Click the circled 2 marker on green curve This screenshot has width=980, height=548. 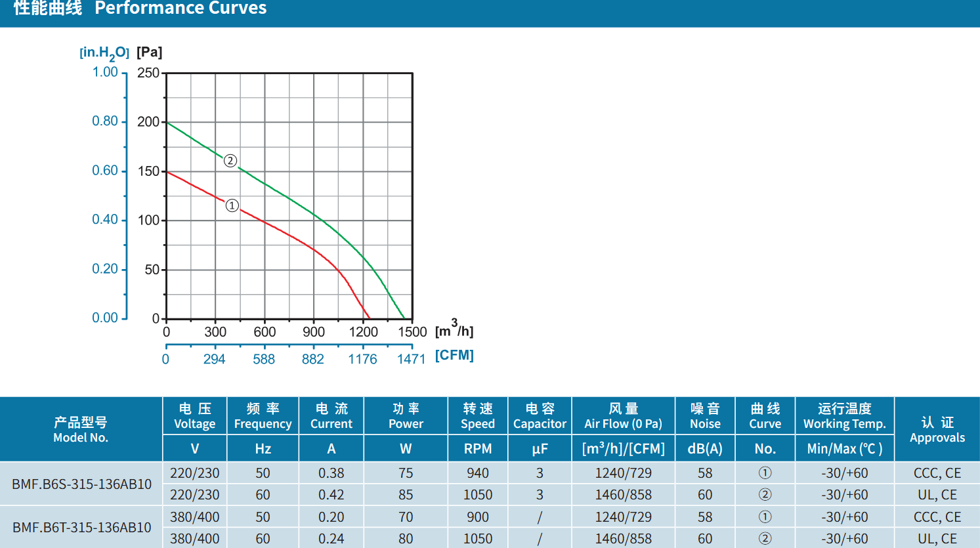point(230,161)
